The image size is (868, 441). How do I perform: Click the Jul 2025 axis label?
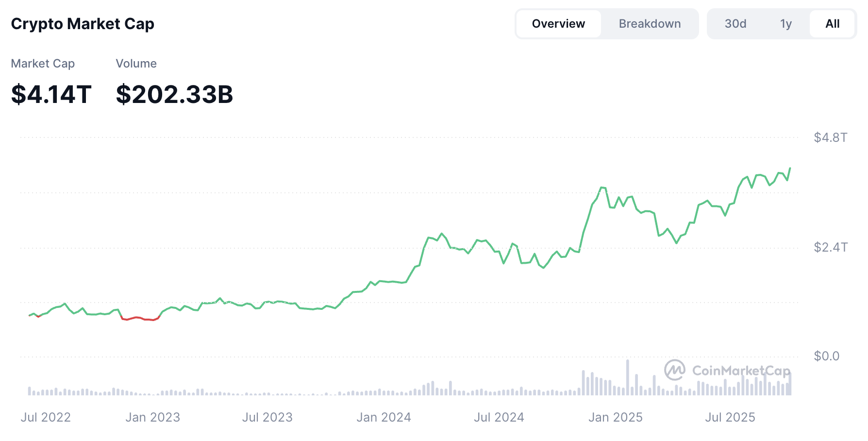pos(730,417)
